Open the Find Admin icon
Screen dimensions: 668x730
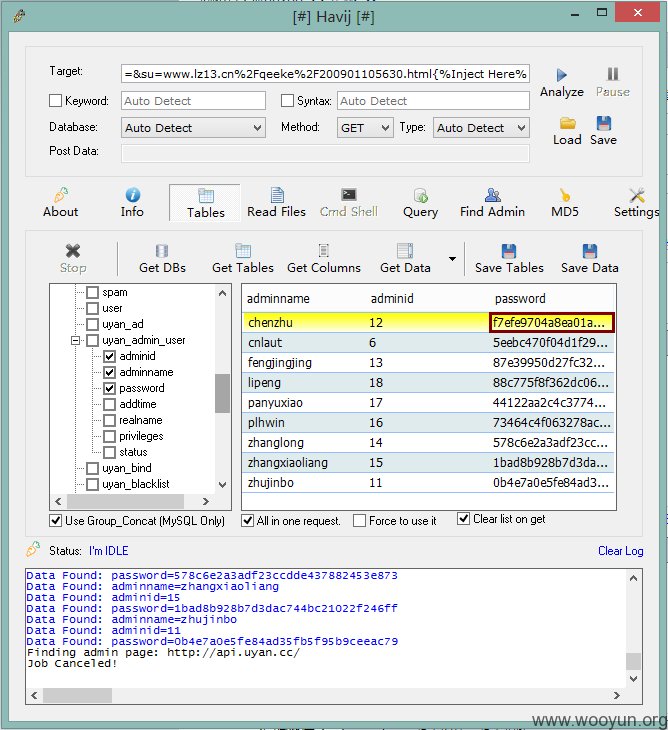[x=493, y=195]
